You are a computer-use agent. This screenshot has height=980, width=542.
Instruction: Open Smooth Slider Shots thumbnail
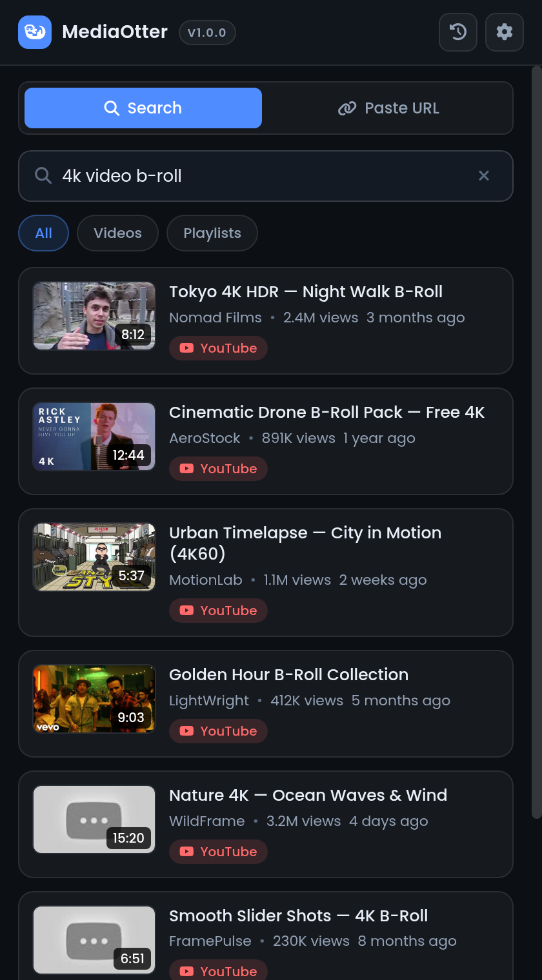pos(94,940)
